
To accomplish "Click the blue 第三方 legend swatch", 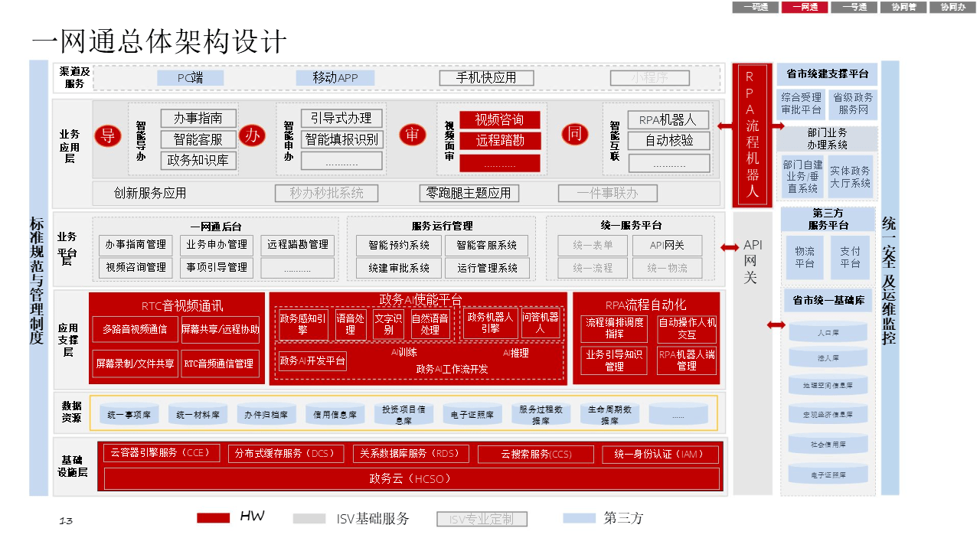I will (579, 518).
